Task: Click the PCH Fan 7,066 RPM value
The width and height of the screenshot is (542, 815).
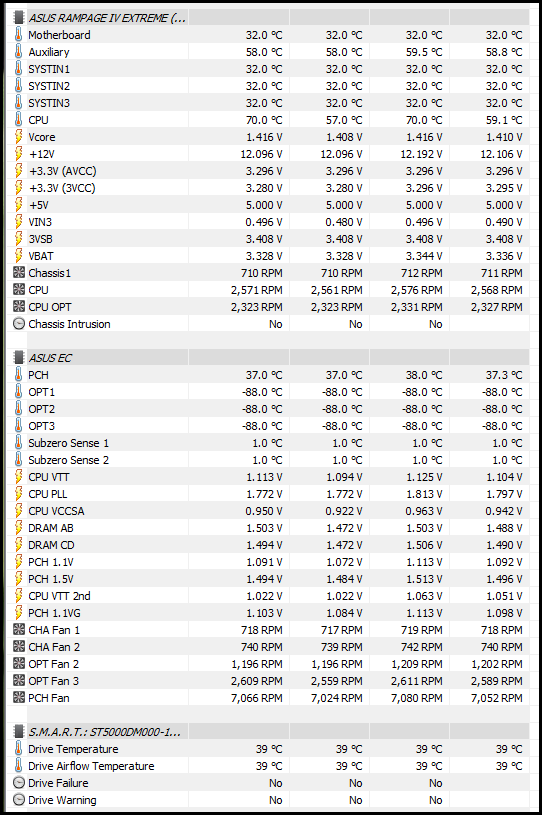Action: pyautogui.click(x=257, y=698)
